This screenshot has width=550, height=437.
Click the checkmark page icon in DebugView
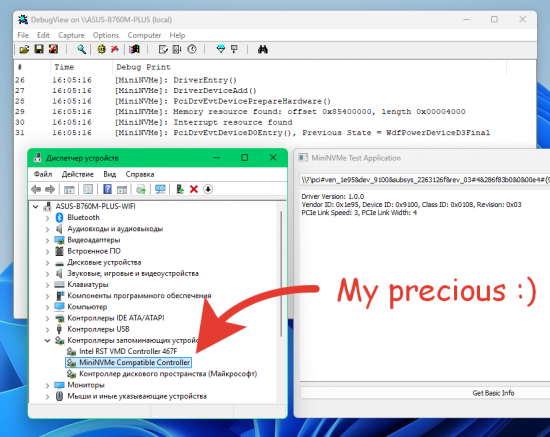(x=163, y=49)
